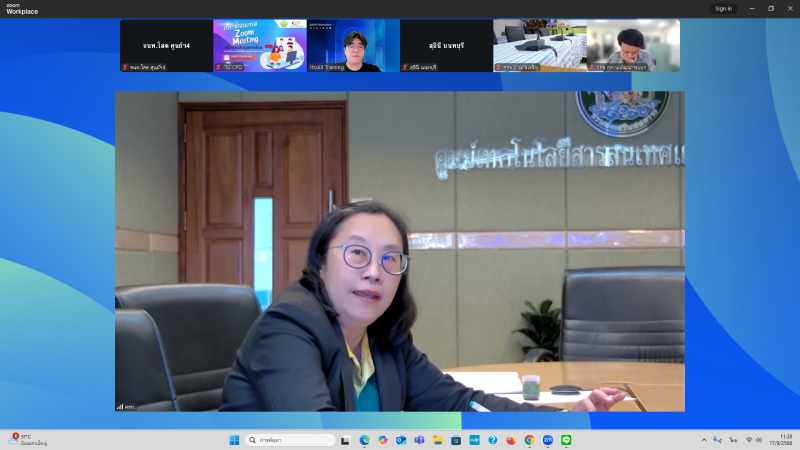
Task: Click the speaker volume tray icon
Action: point(759,440)
